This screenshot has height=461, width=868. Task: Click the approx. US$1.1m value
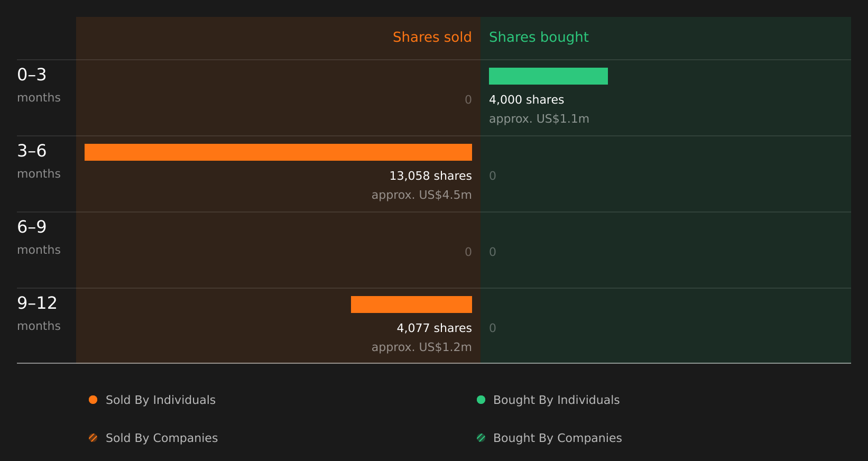coord(539,119)
